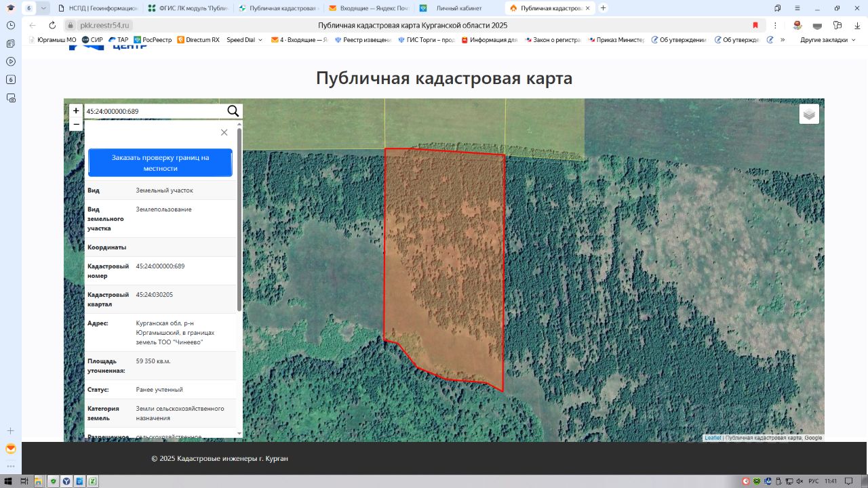The width and height of the screenshot is (868, 488).
Task: Open Yandex Browser taskbar icon
Action: 66,481
